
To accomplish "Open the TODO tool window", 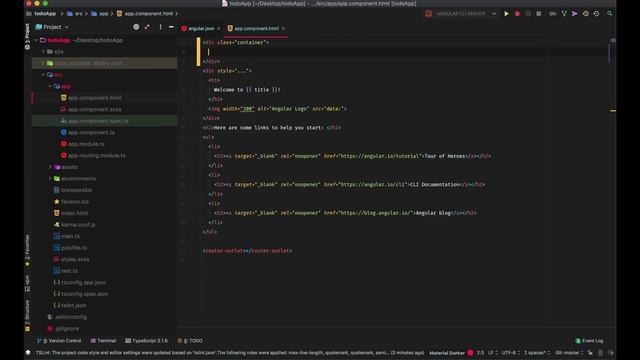I will coord(190,340).
